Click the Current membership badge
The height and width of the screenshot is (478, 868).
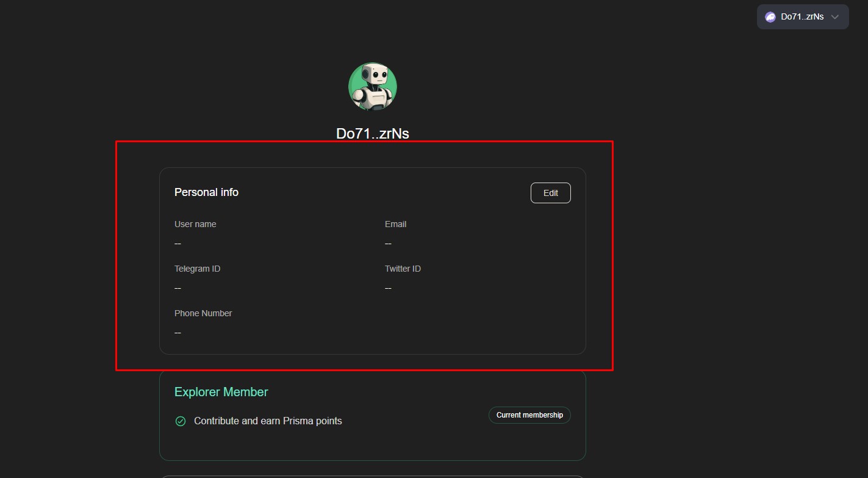[529, 415]
